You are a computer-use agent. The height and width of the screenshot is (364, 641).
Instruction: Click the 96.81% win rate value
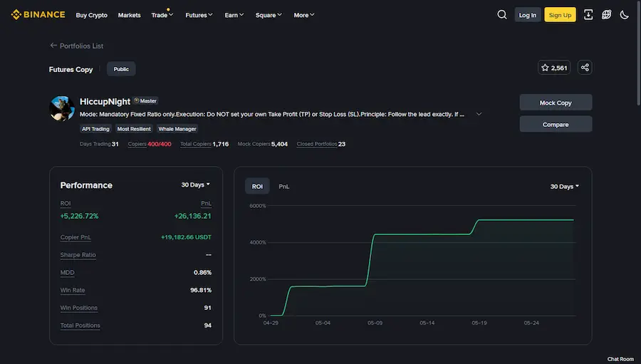[x=201, y=290]
